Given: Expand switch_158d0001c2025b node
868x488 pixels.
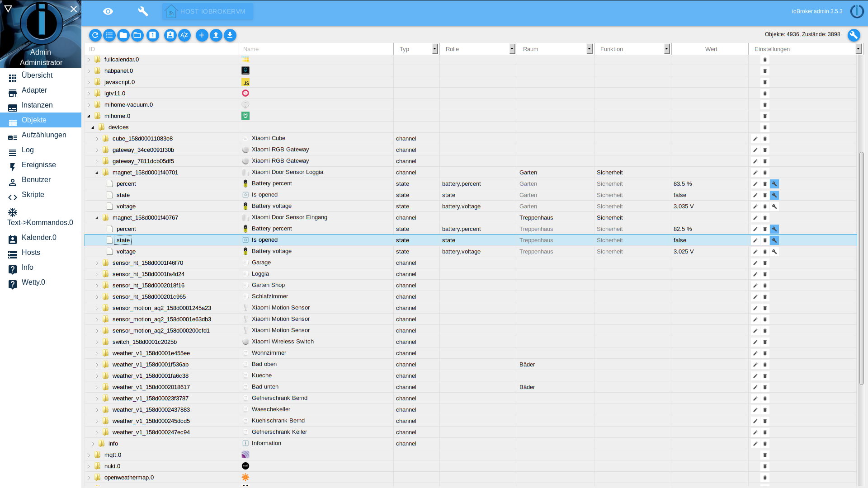Looking at the screenshot, I should pyautogui.click(x=97, y=342).
